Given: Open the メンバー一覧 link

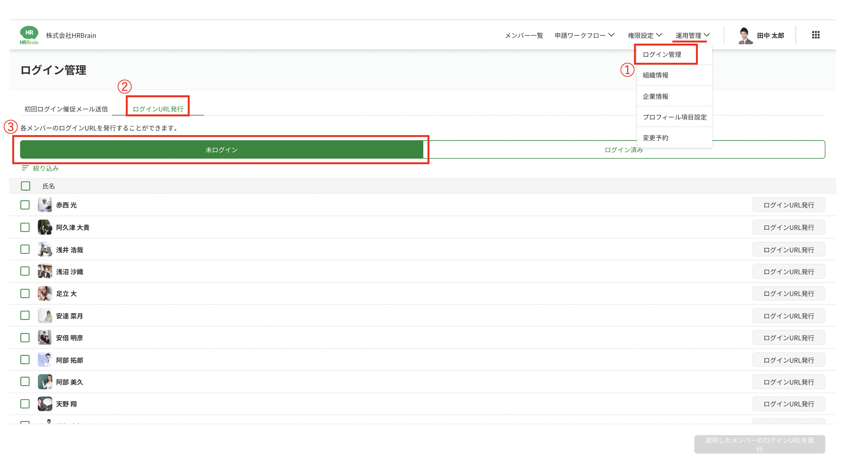Looking at the screenshot, I should click(x=524, y=36).
